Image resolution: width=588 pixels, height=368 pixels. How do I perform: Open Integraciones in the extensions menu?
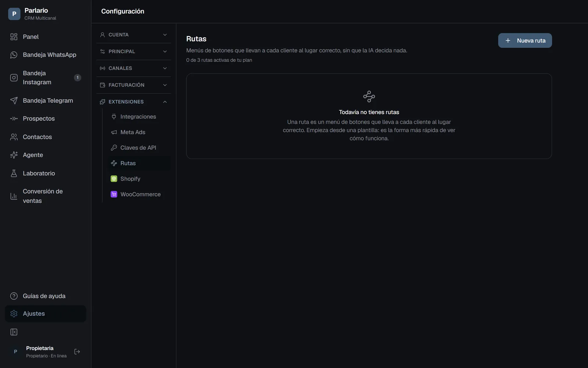pos(139,117)
